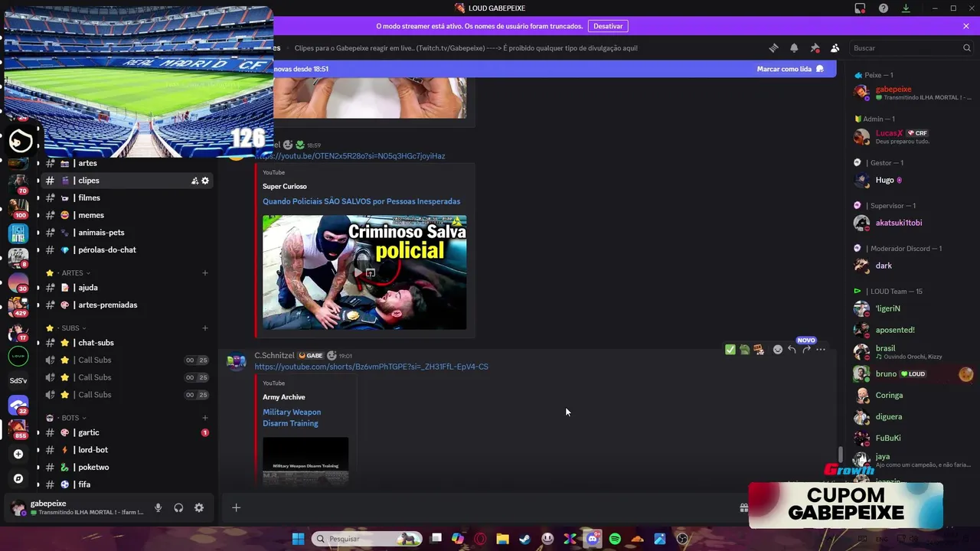Switch to the memes channel

pos(127,215)
